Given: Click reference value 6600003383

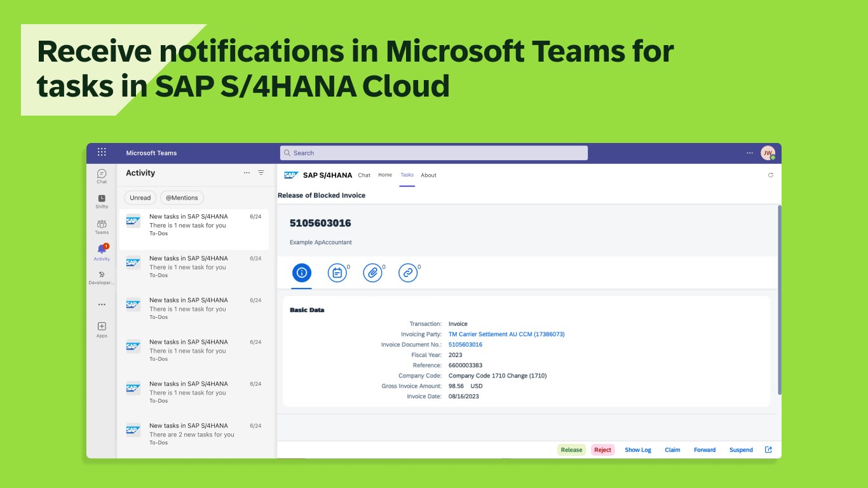Looking at the screenshot, I should pyautogui.click(x=465, y=365).
